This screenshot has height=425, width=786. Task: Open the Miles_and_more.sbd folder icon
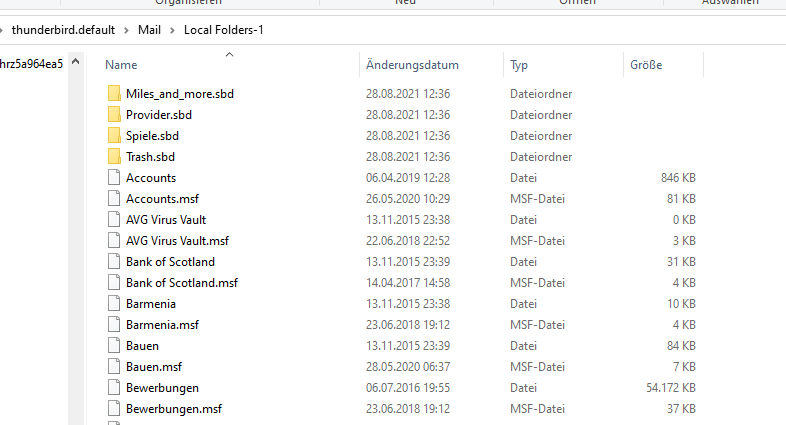(114, 94)
